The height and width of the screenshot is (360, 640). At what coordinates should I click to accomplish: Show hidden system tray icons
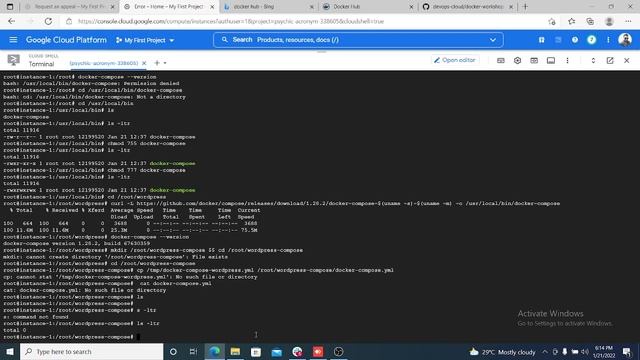(545, 351)
